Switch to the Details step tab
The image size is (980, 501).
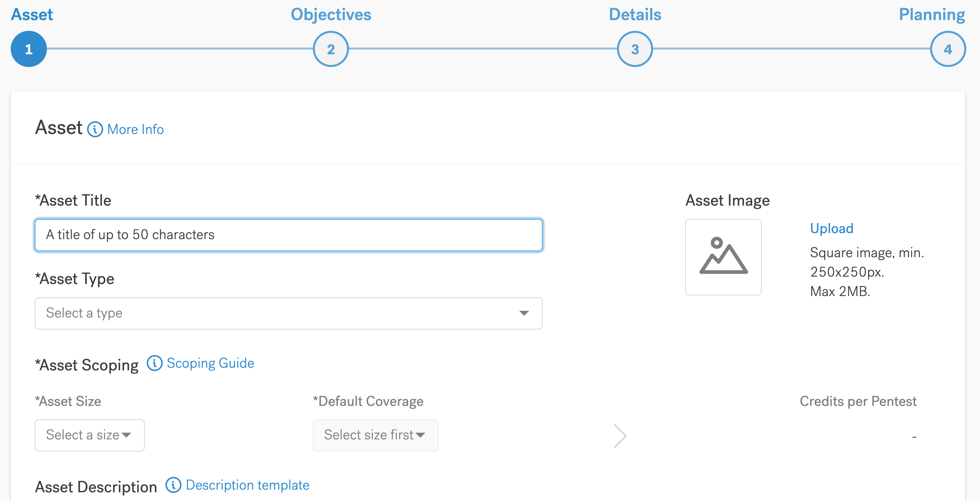(x=635, y=14)
